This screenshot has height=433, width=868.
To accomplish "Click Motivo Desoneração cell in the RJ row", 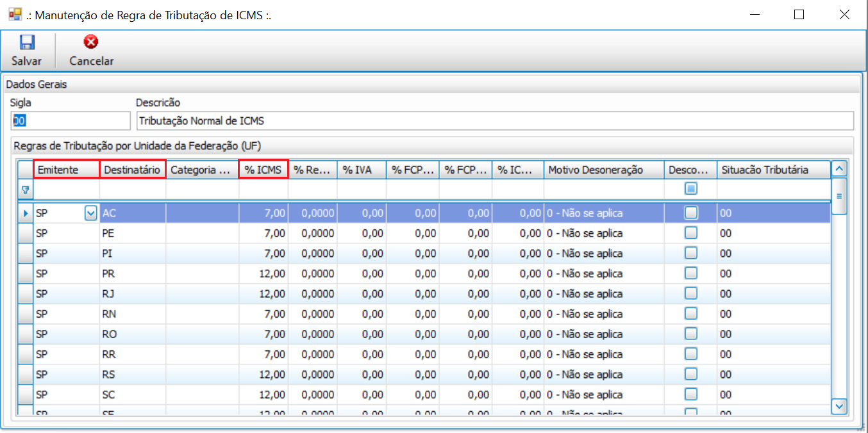I will point(604,294).
